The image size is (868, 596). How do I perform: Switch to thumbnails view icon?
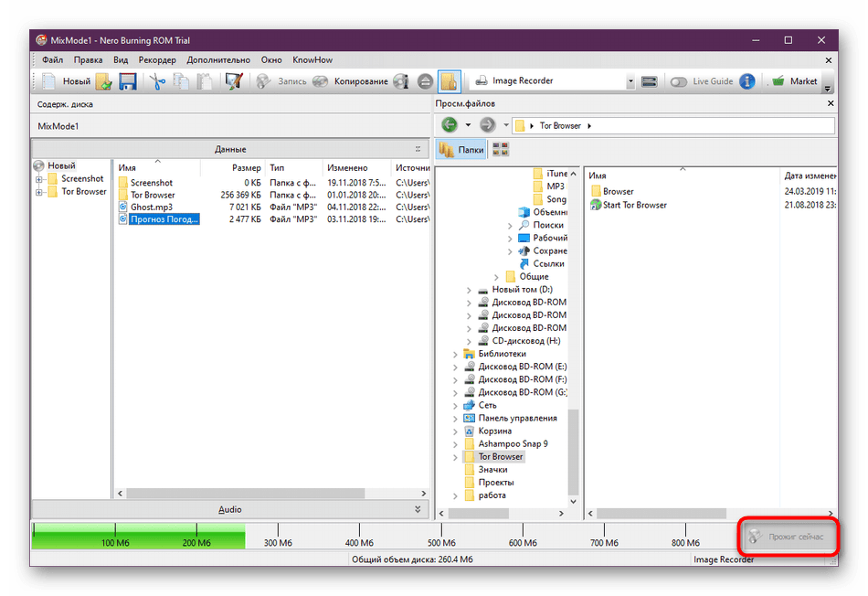pos(501,149)
